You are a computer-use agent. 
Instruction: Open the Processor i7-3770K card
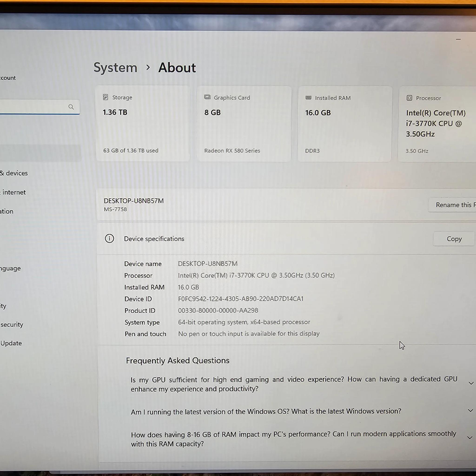pos(437,124)
